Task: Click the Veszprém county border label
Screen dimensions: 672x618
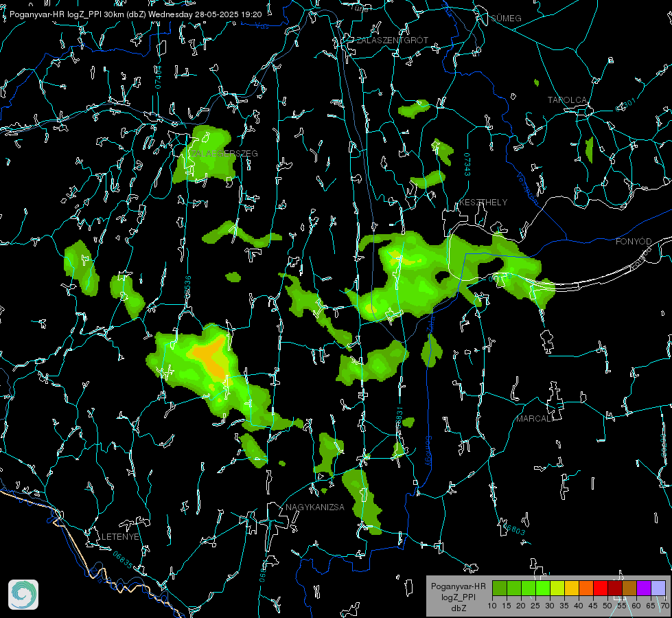Action: tap(527, 188)
